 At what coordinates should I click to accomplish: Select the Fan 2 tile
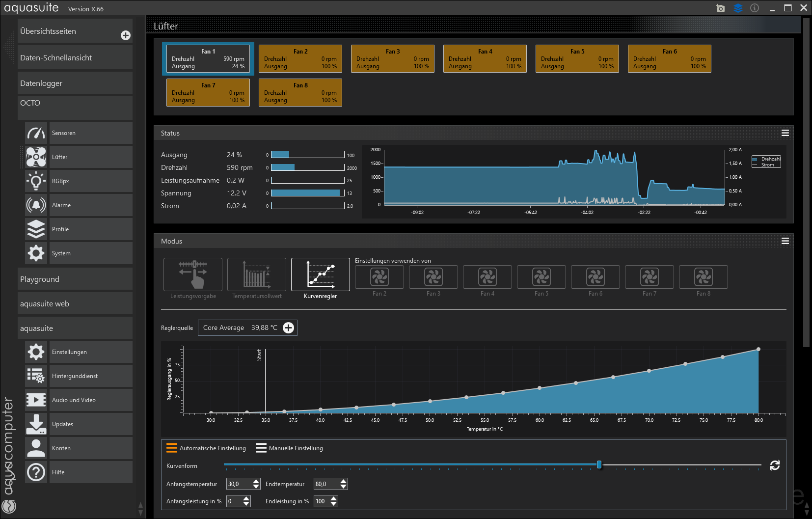click(x=300, y=59)
